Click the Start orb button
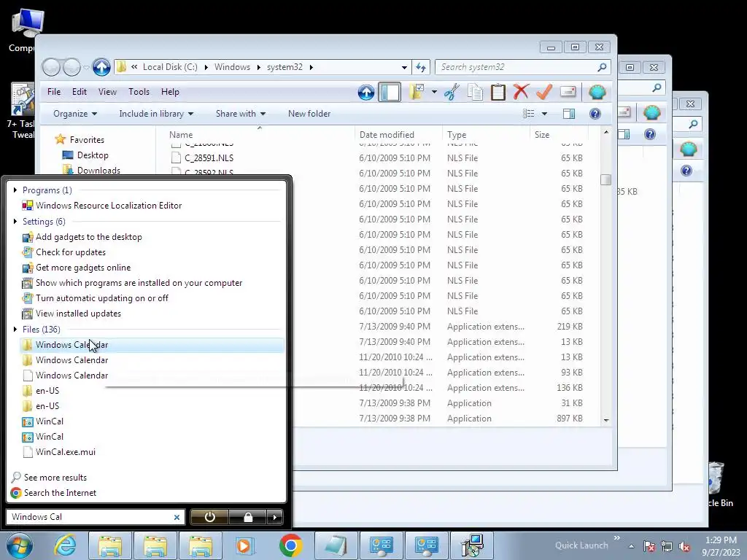The image size is (747, 560). 20,545
